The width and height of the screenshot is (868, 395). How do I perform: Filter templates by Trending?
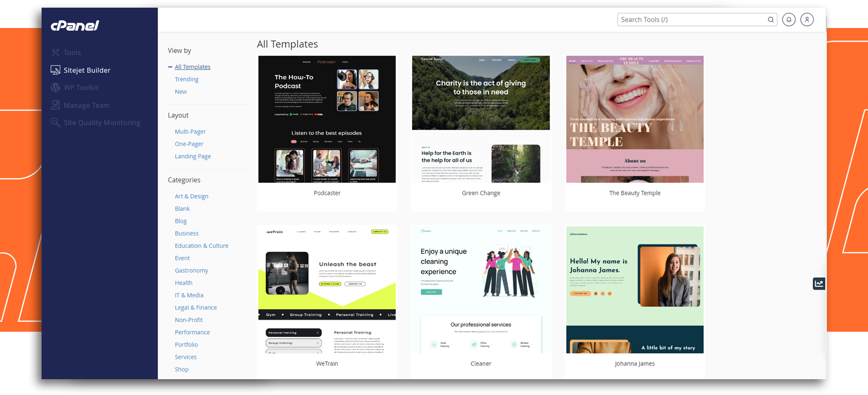(x=187, y=79)
